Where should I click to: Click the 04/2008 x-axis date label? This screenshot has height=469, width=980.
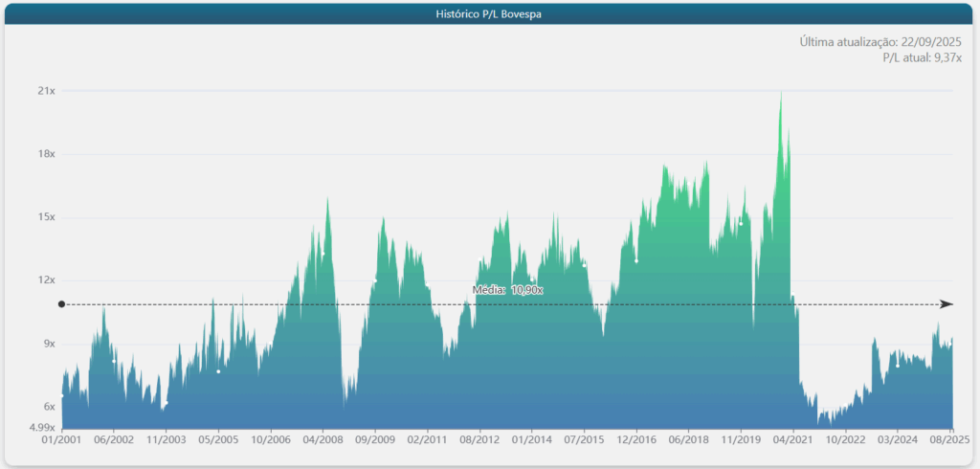323,440
